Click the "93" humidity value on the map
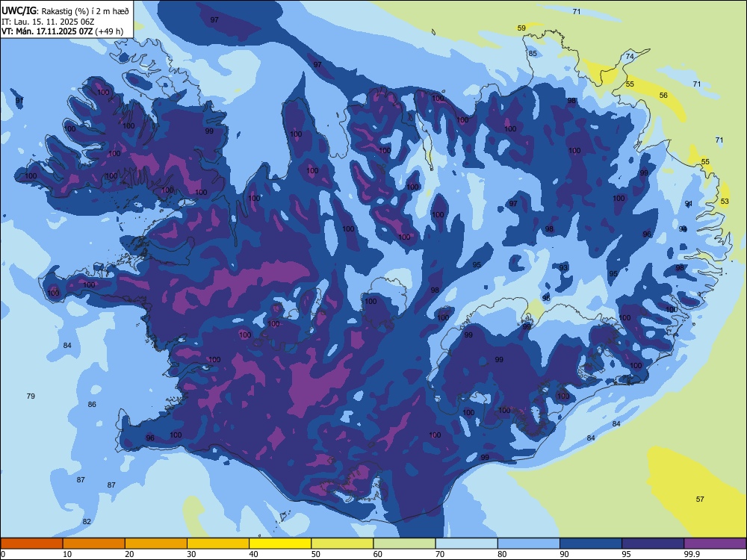 point(563,267)
